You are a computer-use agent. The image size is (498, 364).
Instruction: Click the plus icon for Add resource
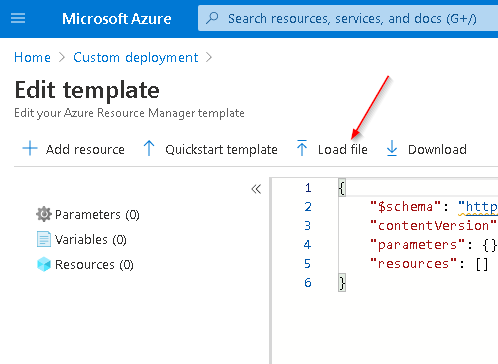tap(30, 148)
